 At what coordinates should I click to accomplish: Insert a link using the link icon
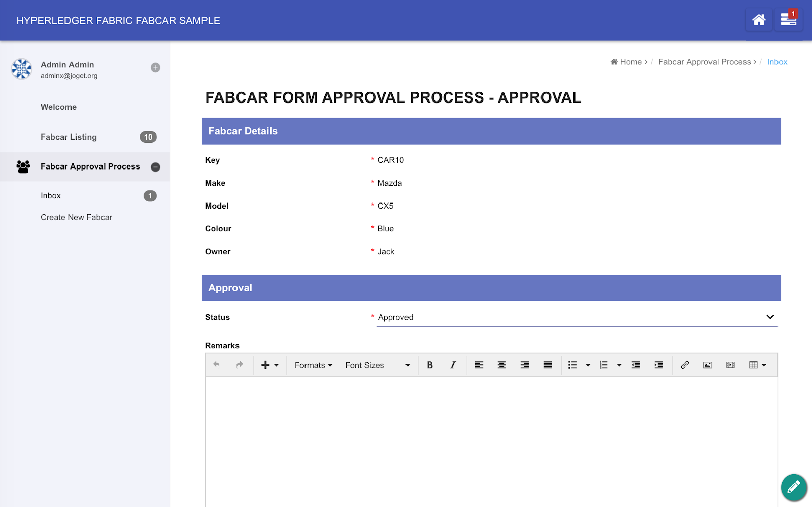point(685,365)
